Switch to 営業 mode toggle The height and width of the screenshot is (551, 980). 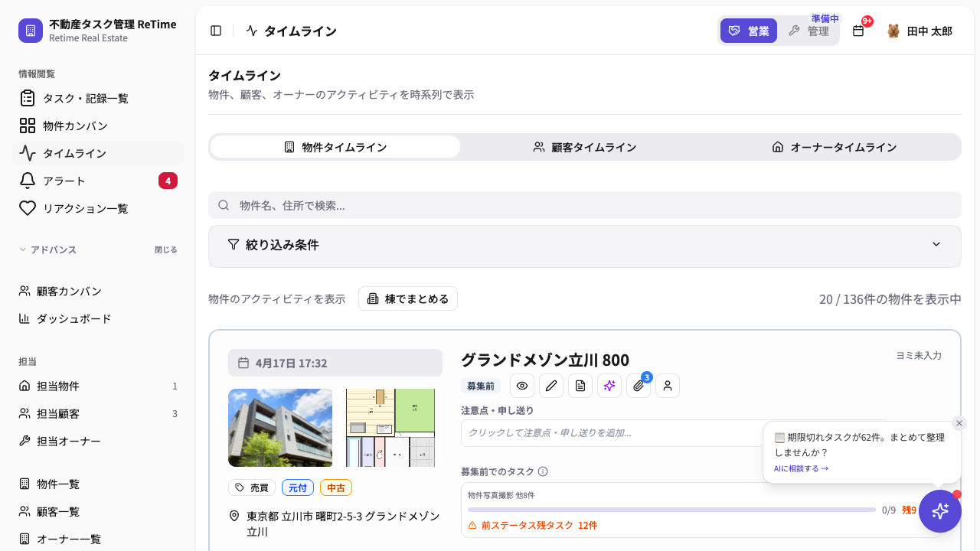pos(749,31)
